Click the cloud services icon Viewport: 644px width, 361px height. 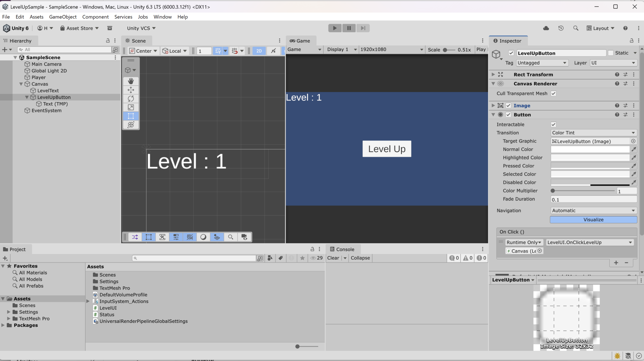click(546, 28)
